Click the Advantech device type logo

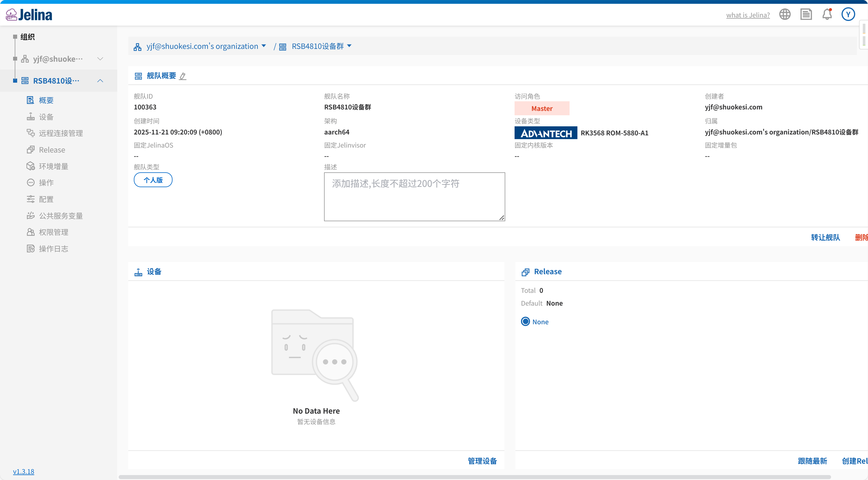tap(545, 133)
